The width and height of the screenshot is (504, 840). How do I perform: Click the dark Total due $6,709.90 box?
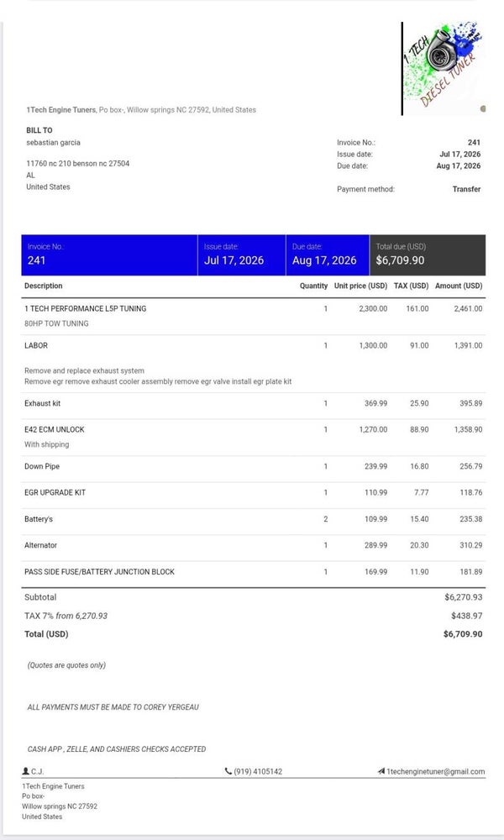pos(428,255)
